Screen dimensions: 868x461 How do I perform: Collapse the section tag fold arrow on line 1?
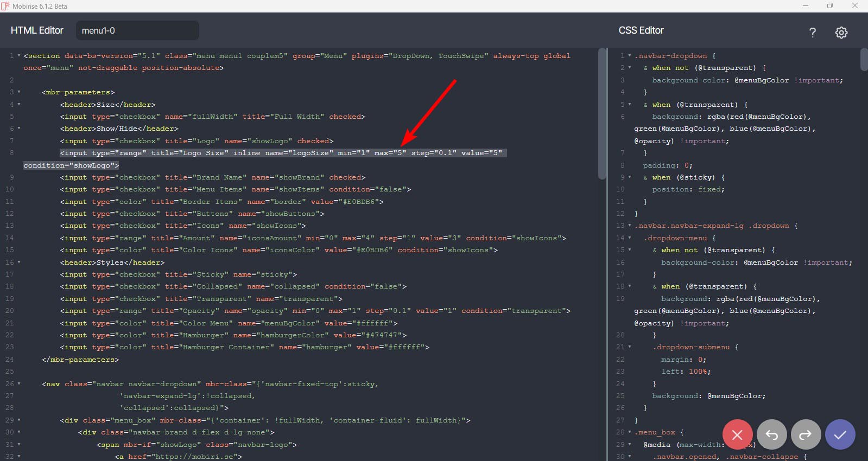[19, 56]
